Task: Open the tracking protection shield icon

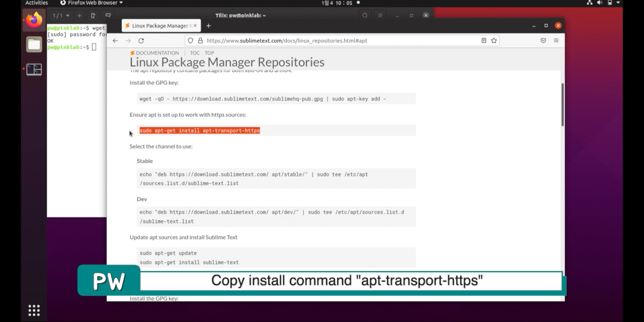Action: click(x=190, y=41)
